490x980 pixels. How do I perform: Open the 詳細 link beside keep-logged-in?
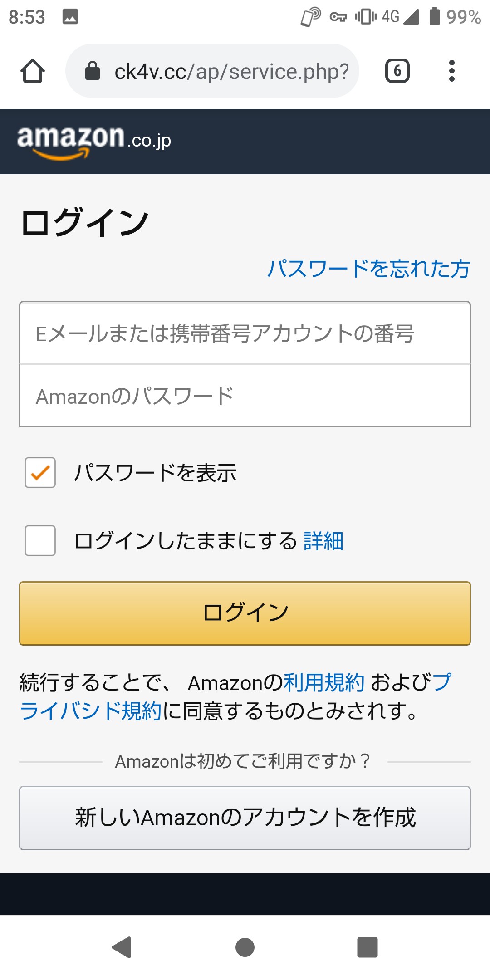[x=323, y=541]
